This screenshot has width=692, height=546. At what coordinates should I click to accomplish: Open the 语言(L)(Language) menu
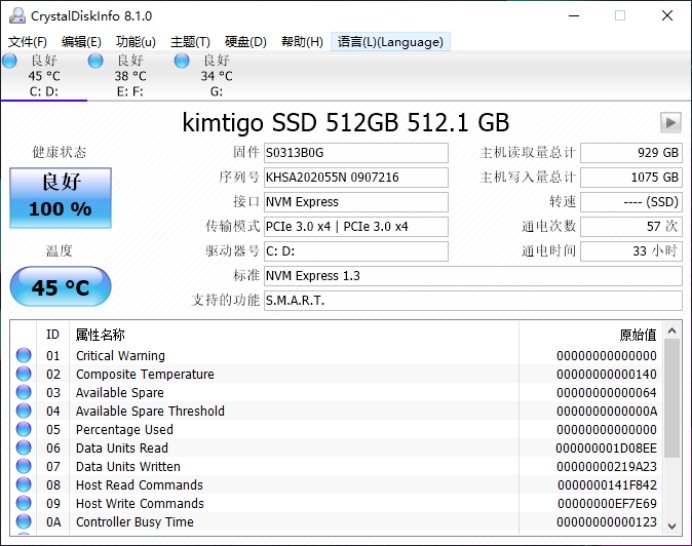pyautogui.click(x=391, y=42)
